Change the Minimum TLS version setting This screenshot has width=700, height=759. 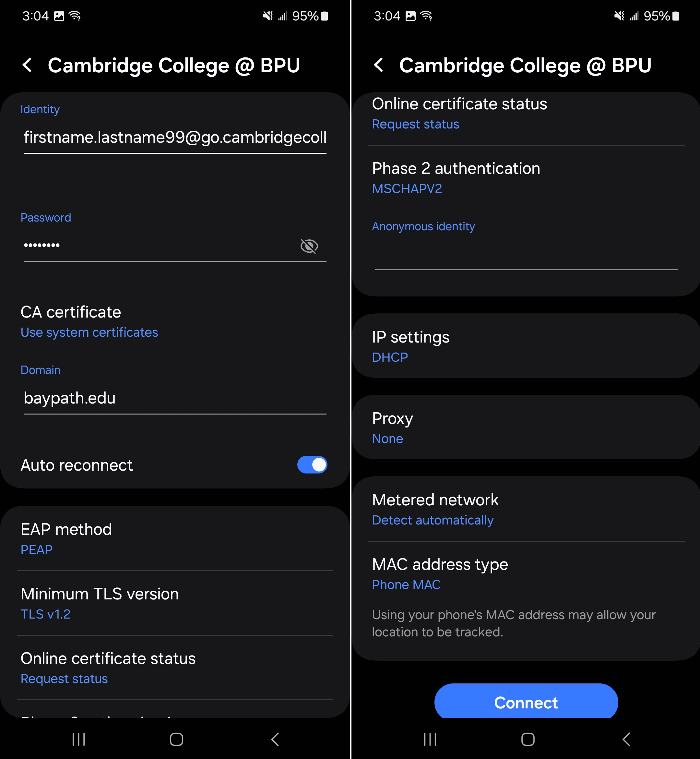[x=99, y=603]
